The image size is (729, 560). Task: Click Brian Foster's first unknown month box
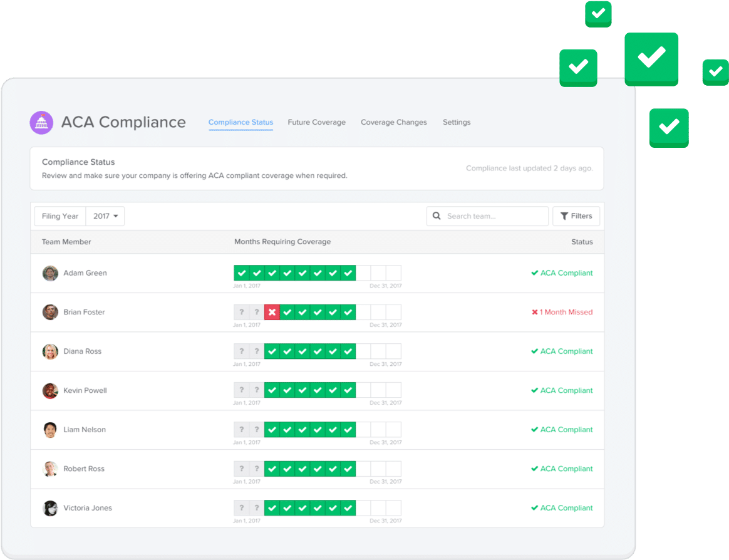pyautogui.click(x=241, y=312)
